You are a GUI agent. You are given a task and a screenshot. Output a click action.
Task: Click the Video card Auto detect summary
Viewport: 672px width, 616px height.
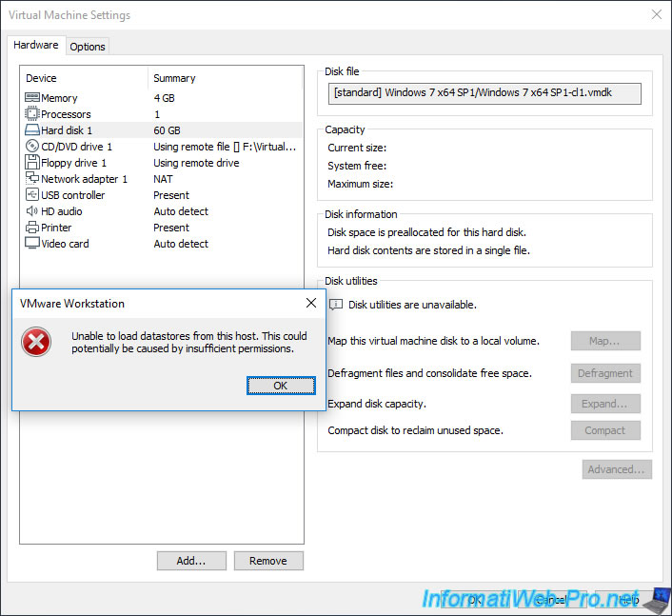[x=181, y=244]
